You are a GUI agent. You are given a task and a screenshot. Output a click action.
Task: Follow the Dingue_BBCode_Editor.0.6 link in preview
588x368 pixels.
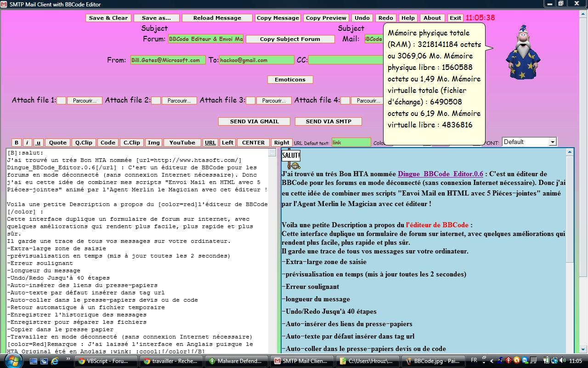click(440, 174)
